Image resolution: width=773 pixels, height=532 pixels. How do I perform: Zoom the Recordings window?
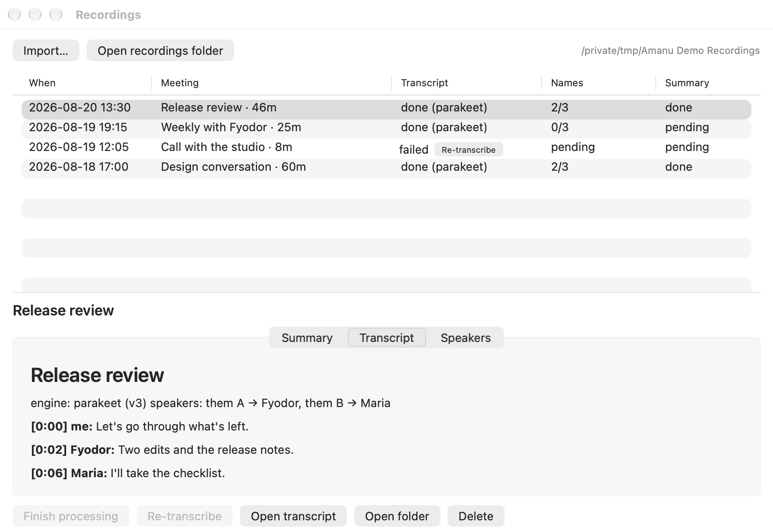pyautogui.click(x=56, y=14)
